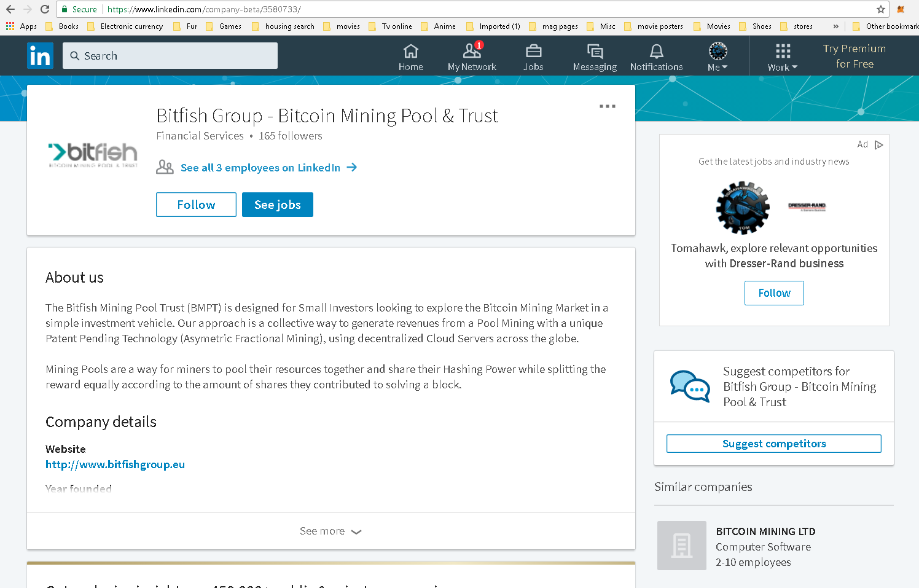The width and height of the screenshot is (919, 588).
Task: Open the Misc bookmark folder
Action: point(601,26)
